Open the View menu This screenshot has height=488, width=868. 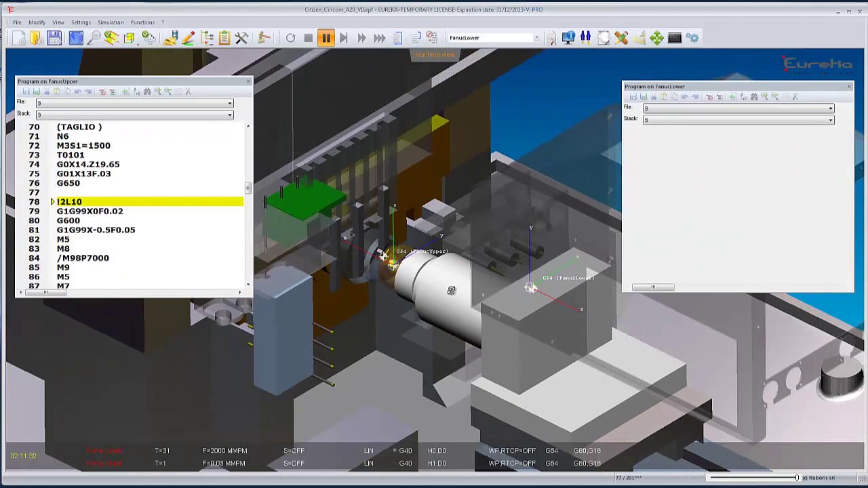[x=58, y=22]
